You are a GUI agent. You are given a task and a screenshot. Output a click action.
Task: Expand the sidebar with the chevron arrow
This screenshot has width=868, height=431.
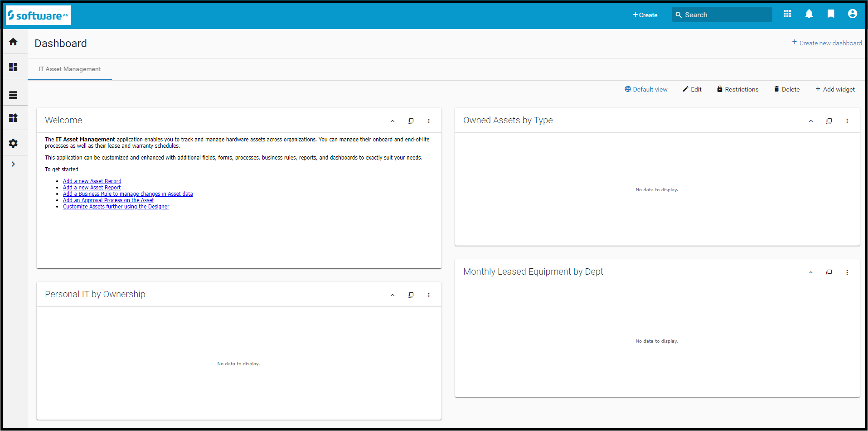(x=13, y=164)
